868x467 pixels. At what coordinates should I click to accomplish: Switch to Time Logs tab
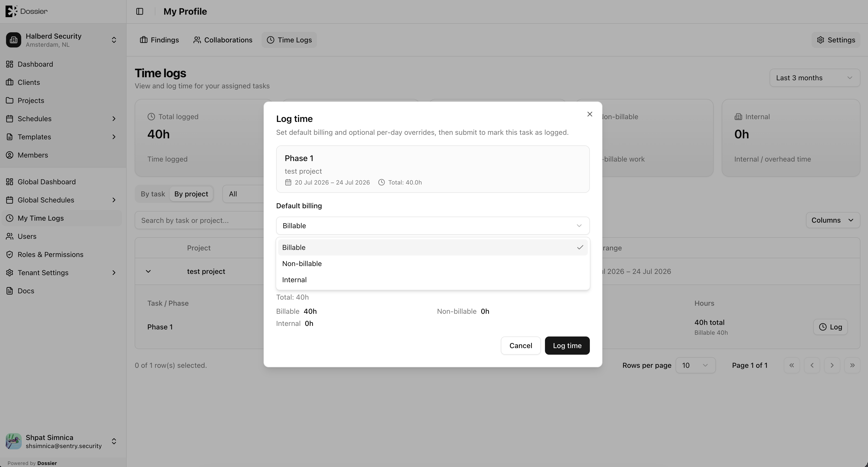point(289,40)
